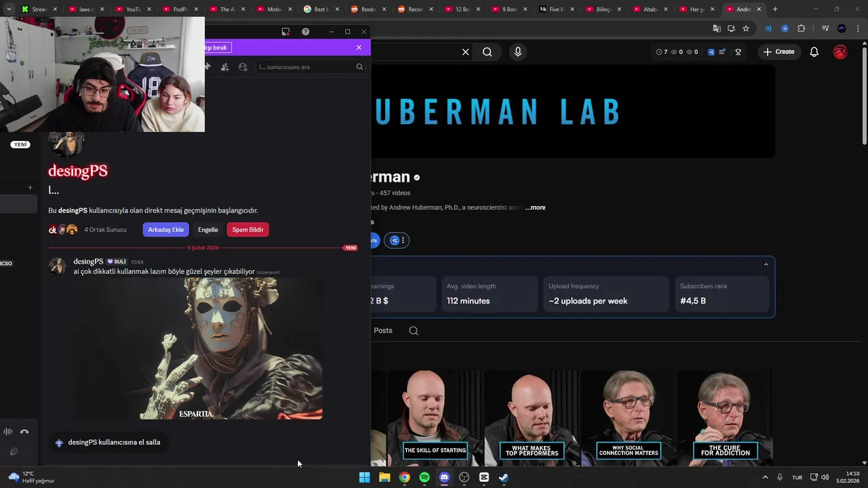The image size is (868, 488).
Task: Open 'Why Social Connection Matters' video thumbnail
Action: pyautogui.click(x=629, y=418)
